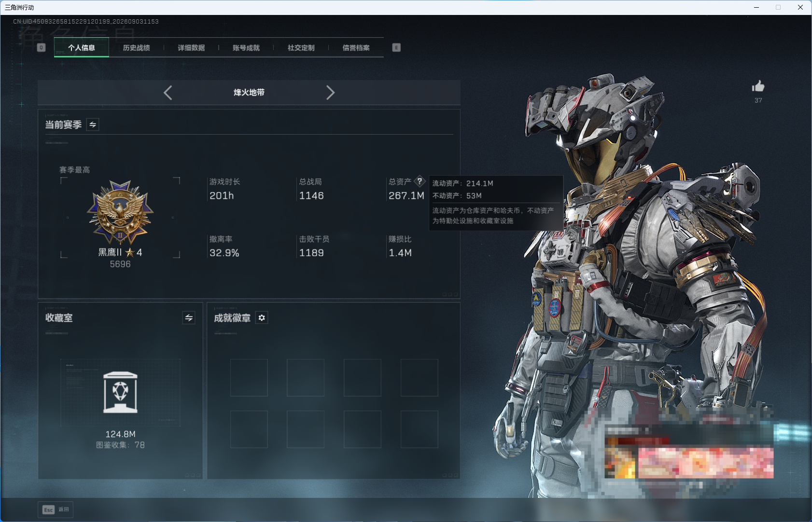Click the 游戏时长 201h value

[x=222, y=195]
